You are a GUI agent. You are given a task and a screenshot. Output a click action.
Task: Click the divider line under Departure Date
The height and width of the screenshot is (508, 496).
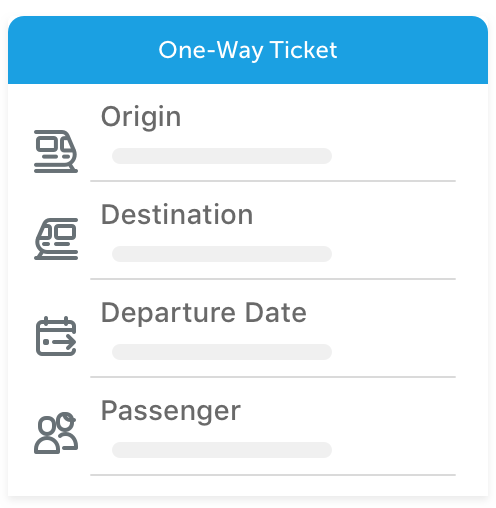[273, 377]
